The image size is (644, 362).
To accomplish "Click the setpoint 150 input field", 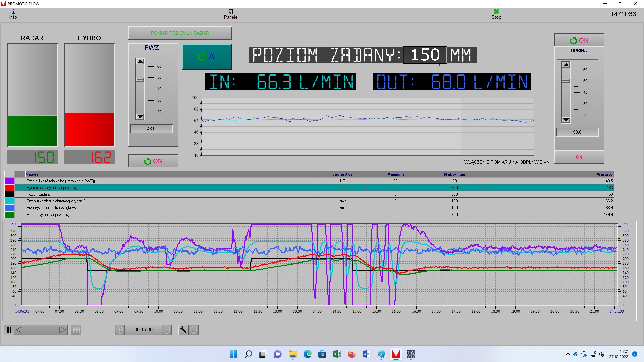I will click(x=425, y=55).
